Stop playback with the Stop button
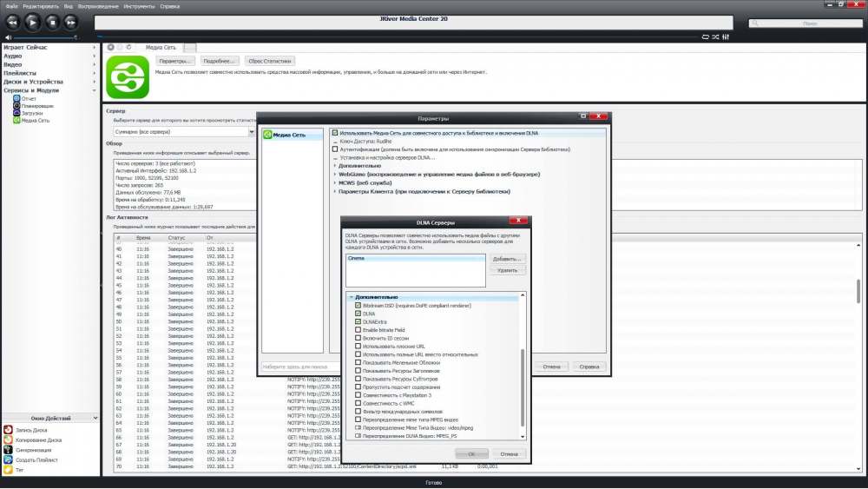This screenshot has height=489, width=868. point(52,23)
